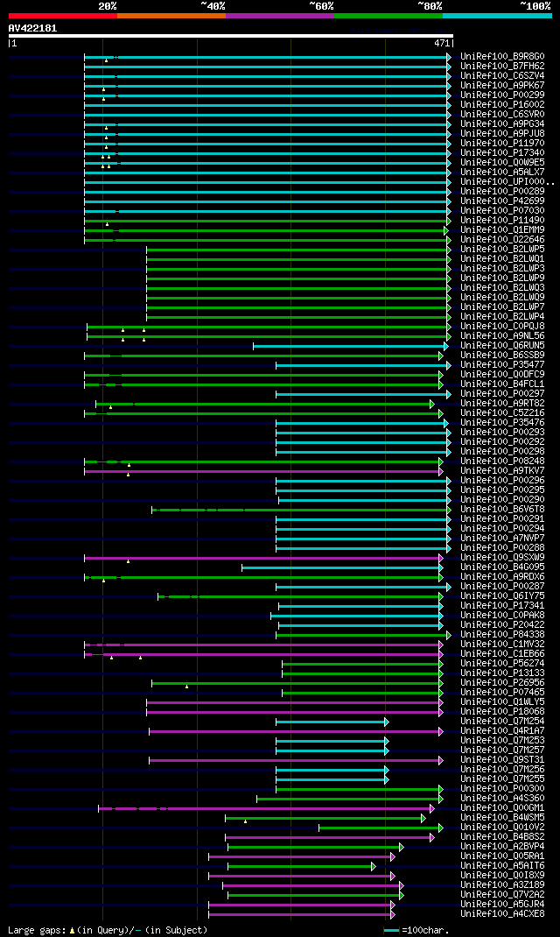The image size is (560, 937).
Task: Open hit UniRef100_B7FH62
Action: coord(502,67)
